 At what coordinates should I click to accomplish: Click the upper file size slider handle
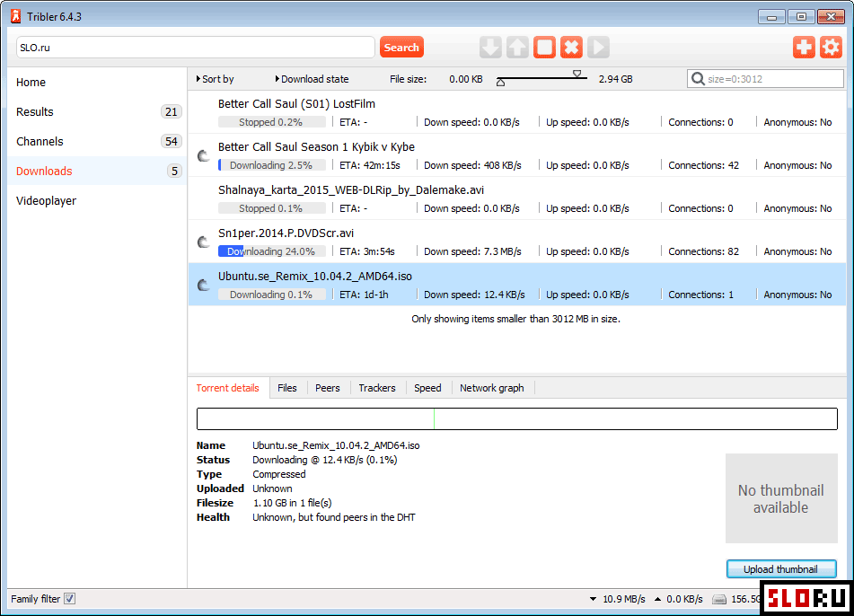pyautogui.click(x=577, y=74)
